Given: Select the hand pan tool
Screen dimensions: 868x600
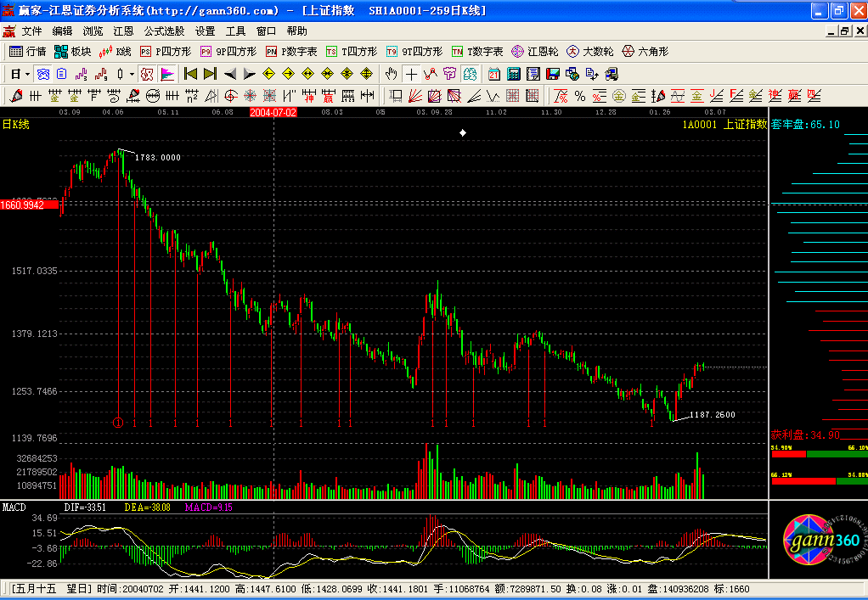Looking at the screenshot, I should point(391,74).
